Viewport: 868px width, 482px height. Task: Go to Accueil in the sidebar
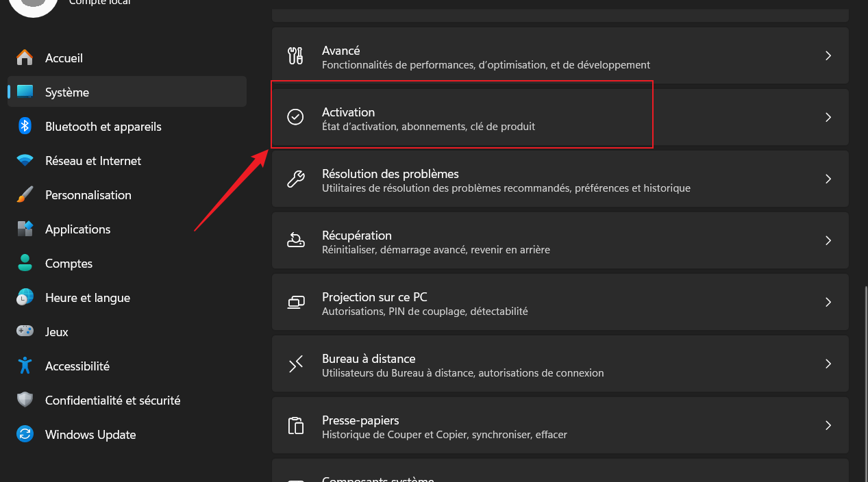(127, 58)
